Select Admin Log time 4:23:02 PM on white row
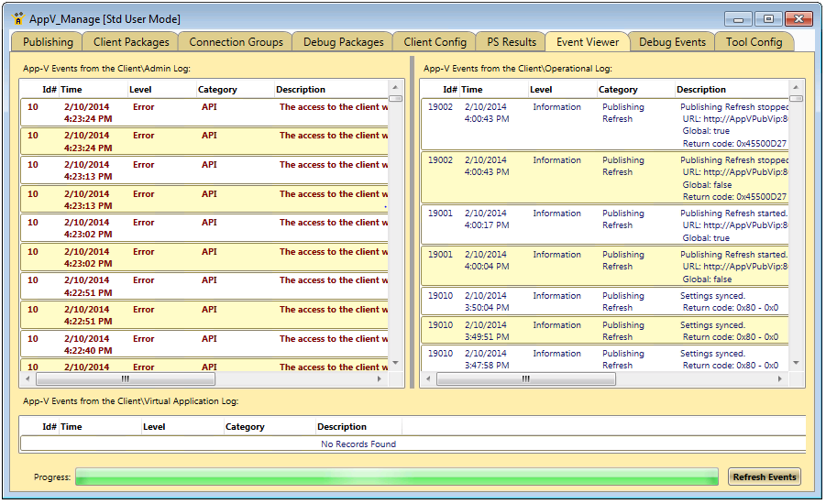Image resolution: width=826 pixels, height=504 pixels. pos(88,235)
